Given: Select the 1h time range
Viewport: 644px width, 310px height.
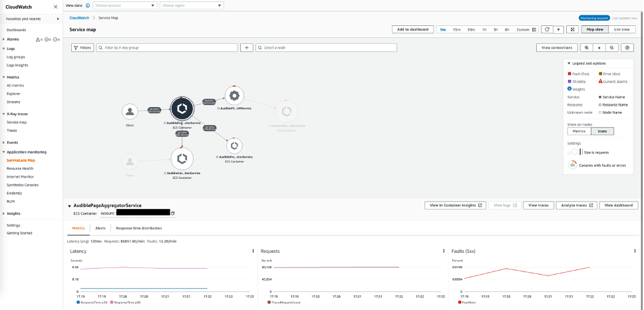Looking at the screenshot, I should [x=484, y=29].
